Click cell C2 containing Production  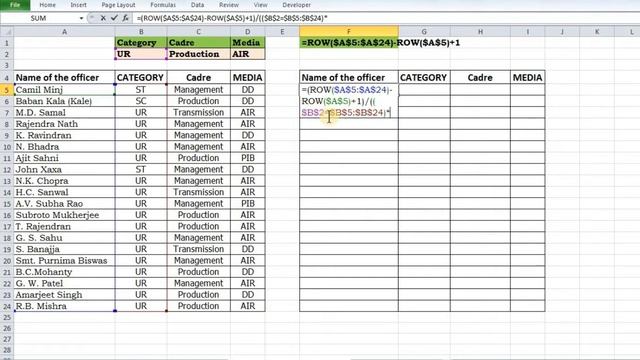coord(198,54)
